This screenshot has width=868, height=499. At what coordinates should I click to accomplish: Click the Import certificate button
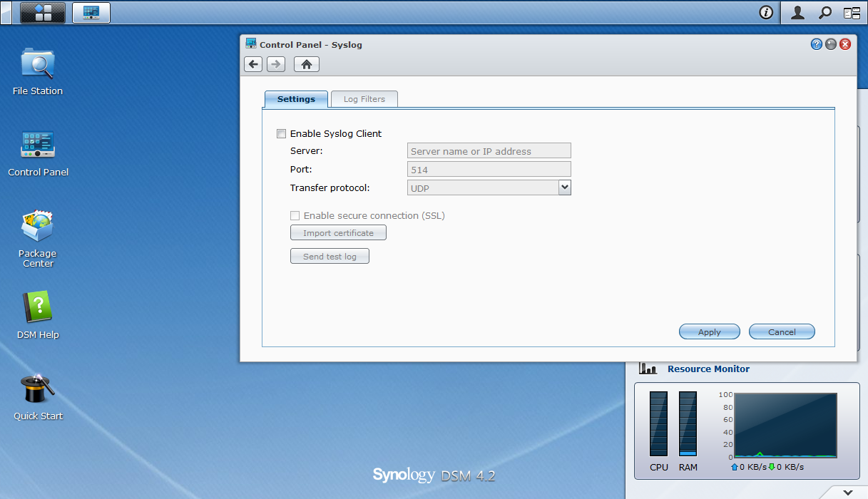[338, 233]
